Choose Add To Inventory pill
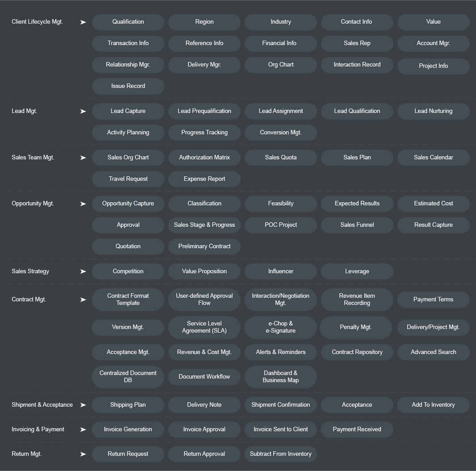476x471 pixels. coord(433,405)
